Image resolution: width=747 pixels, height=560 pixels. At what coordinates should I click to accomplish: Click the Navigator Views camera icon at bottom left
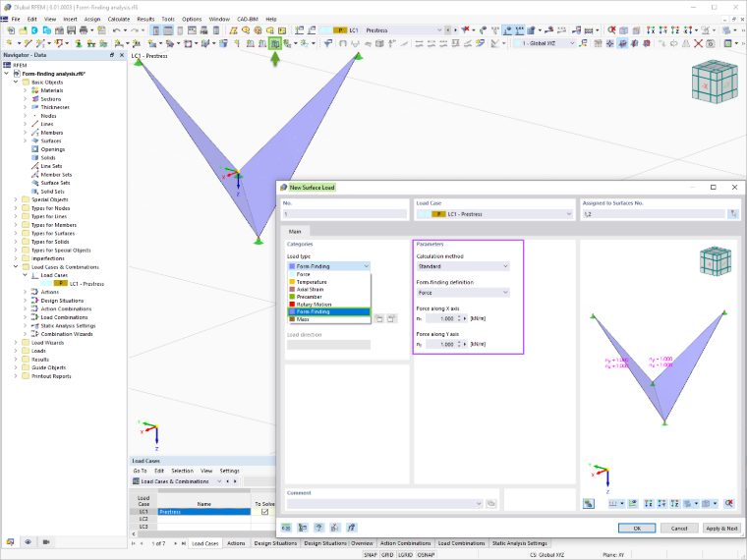(x=46, y=542)
